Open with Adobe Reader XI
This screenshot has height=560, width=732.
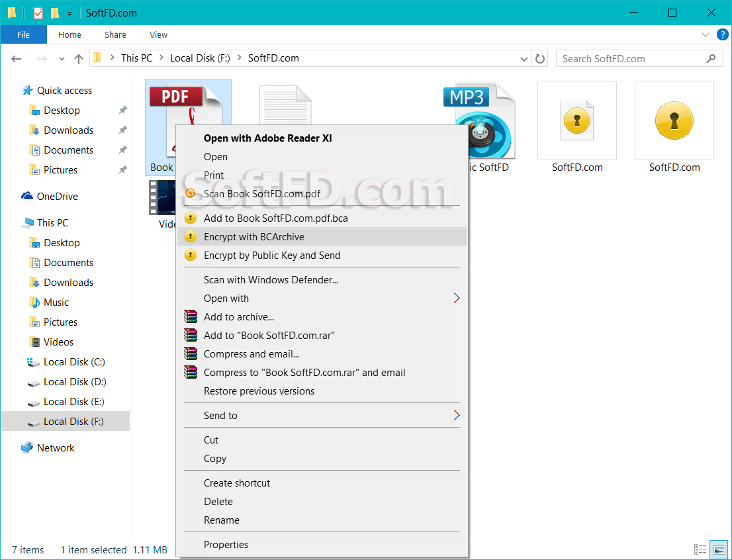point(322,138)
